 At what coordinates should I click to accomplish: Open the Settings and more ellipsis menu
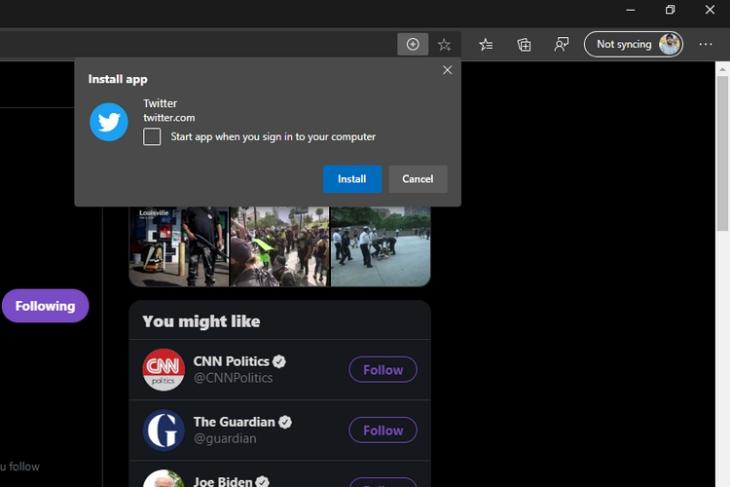[705, 44]
